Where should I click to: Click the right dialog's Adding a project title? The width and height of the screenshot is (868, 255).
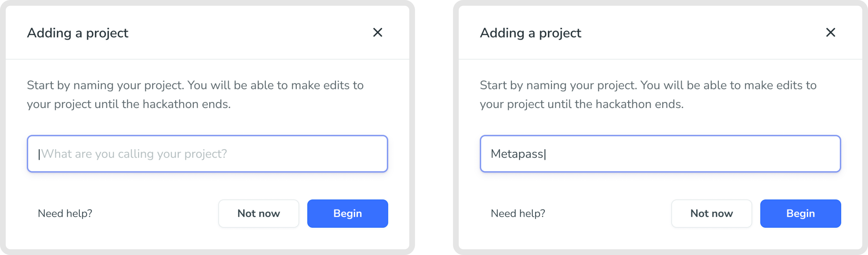coord(530,33)
